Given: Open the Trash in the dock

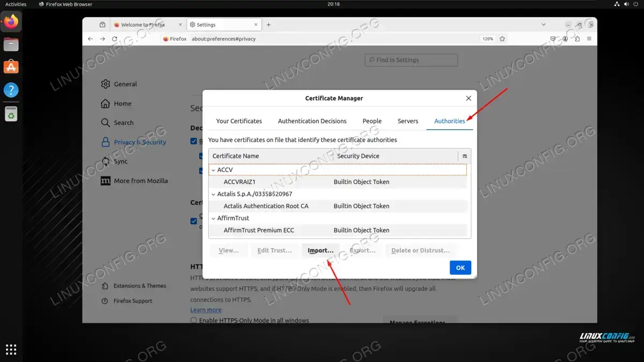Looking at the screenshot, I should pos(11,114).
